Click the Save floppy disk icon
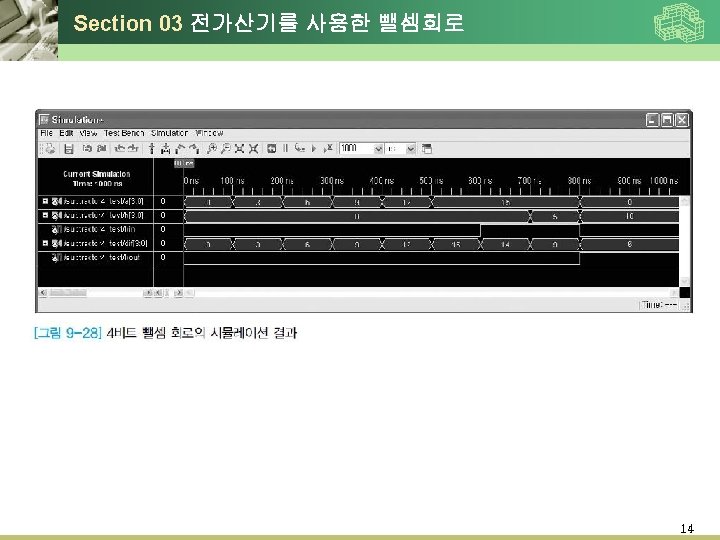 pos(69,148)
